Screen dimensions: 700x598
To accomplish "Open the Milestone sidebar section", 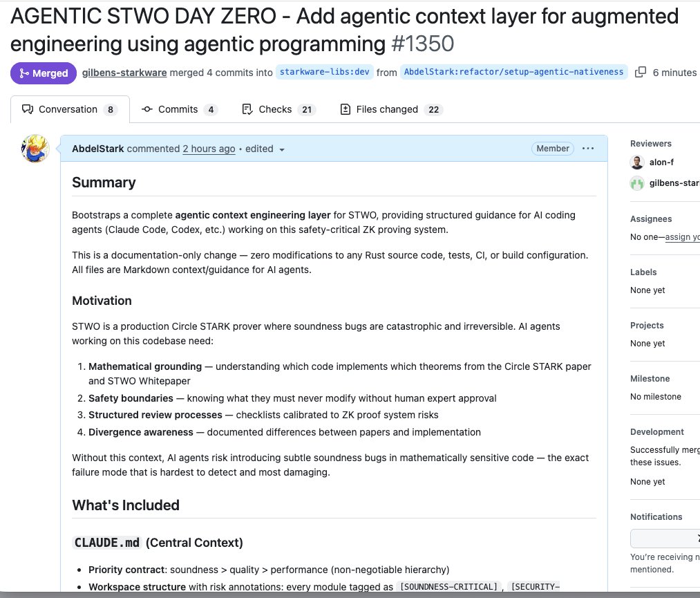I will coord(650,378).
